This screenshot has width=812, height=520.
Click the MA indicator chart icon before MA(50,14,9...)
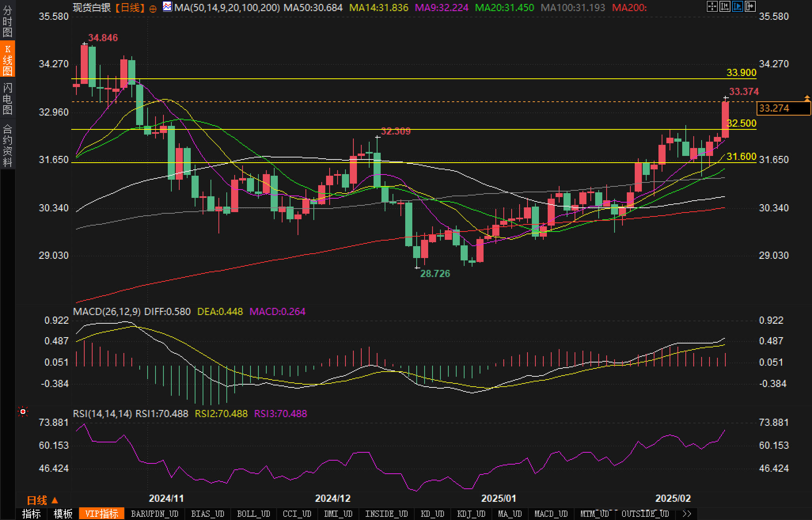(167, 7)
